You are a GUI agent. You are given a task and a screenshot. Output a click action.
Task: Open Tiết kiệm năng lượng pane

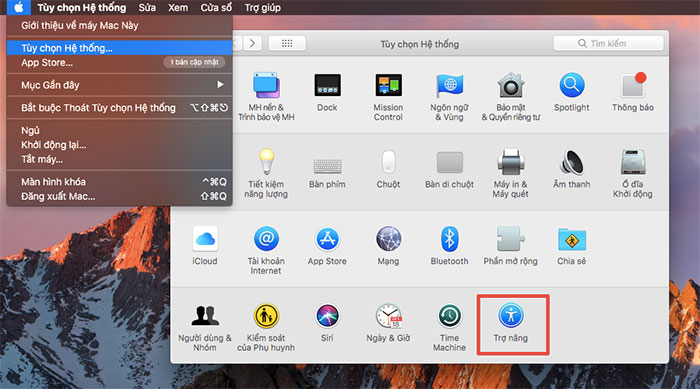pos(266,174)
